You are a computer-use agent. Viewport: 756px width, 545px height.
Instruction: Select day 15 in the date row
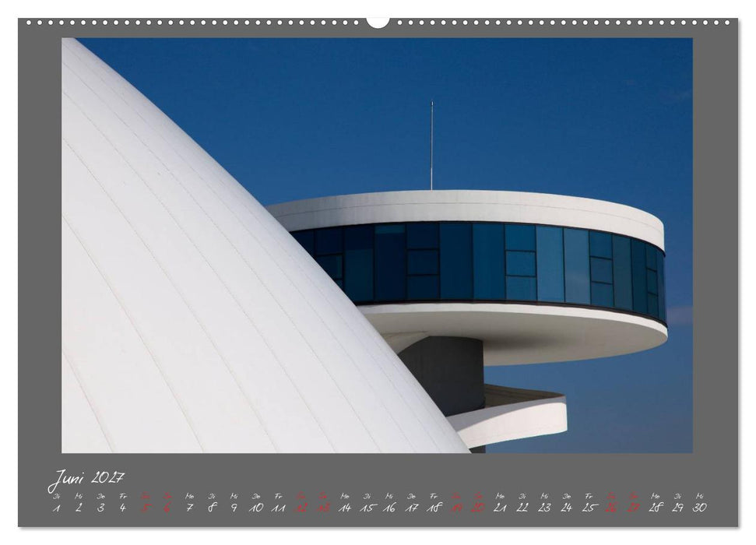click(x=367, y=508)
